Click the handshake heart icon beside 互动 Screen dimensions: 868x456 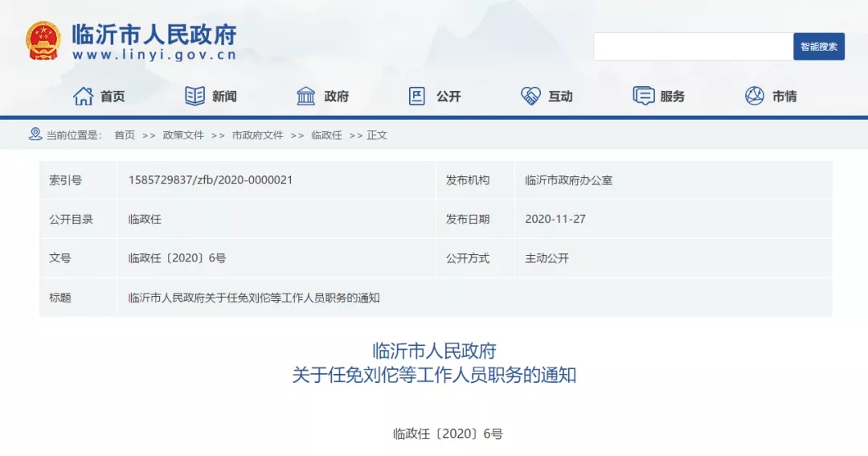[x=530, y=96]
